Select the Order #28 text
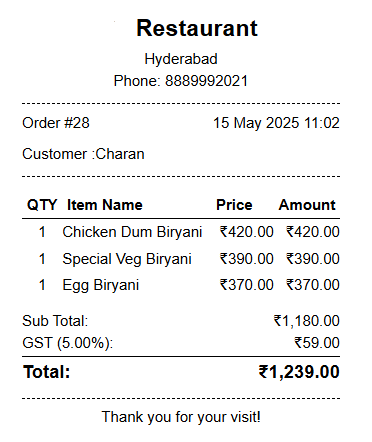This screenshot has width=372, height=442. click(x=56, y=123)
